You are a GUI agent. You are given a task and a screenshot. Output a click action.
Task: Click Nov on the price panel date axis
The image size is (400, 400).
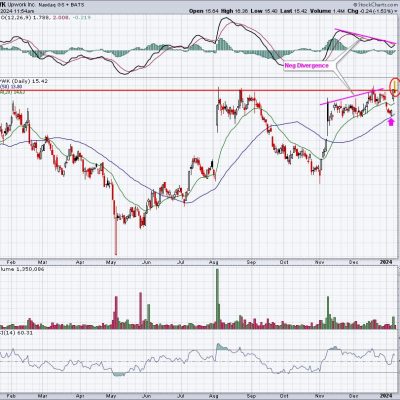click(x=320, y=262)
